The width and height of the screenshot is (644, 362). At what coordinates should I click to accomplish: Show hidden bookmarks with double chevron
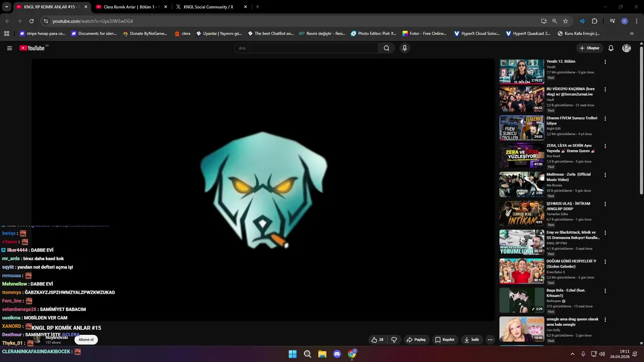tap(631, 34)
